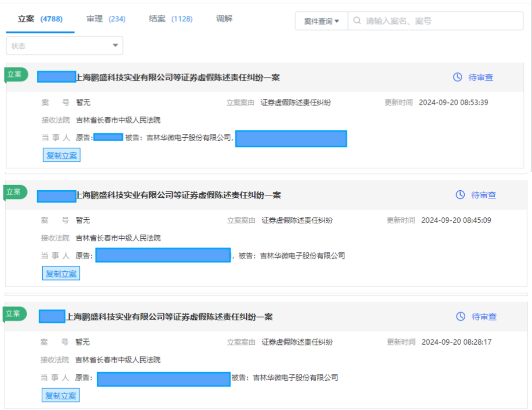Select the 调解 tab

pos(224,19)
